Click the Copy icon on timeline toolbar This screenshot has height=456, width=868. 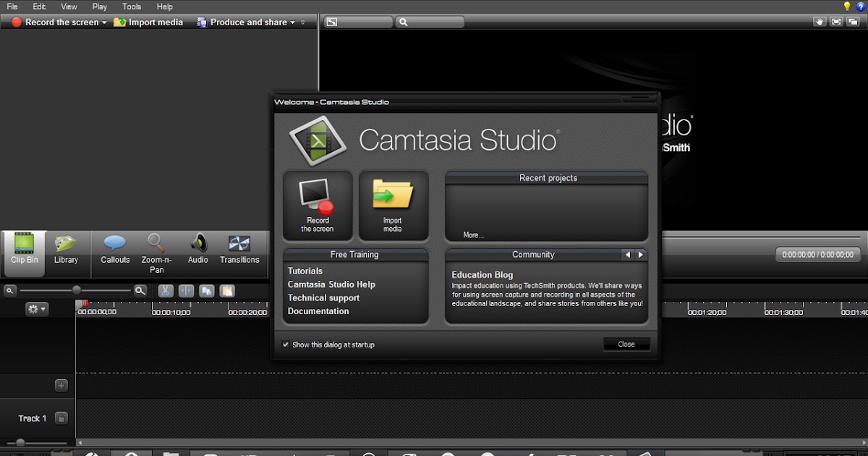click(x=207, y=290)
